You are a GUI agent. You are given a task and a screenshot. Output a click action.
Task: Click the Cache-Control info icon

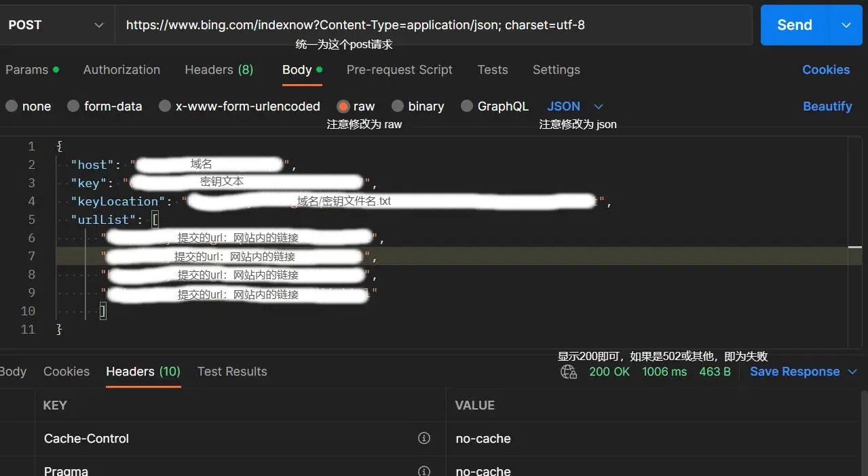(x=424, y=438)
